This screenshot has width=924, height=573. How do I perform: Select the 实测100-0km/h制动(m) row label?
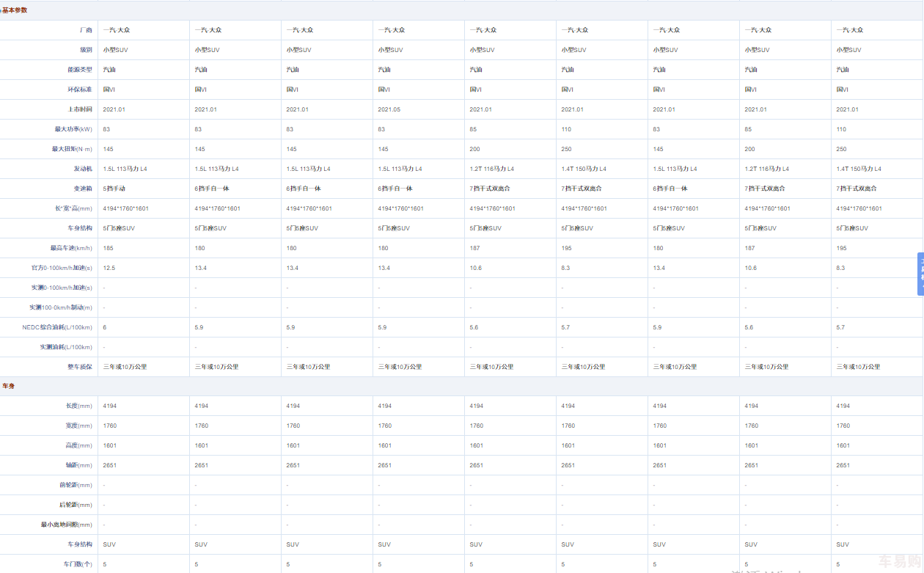(x=61, y=307)
